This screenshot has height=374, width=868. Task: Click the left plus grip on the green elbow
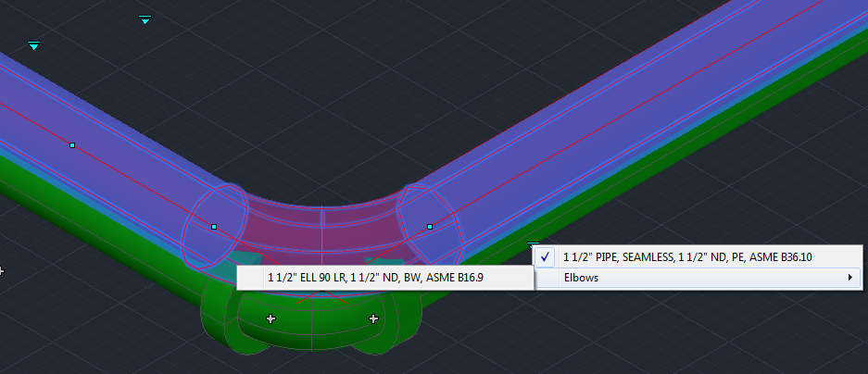click(270, 318)
